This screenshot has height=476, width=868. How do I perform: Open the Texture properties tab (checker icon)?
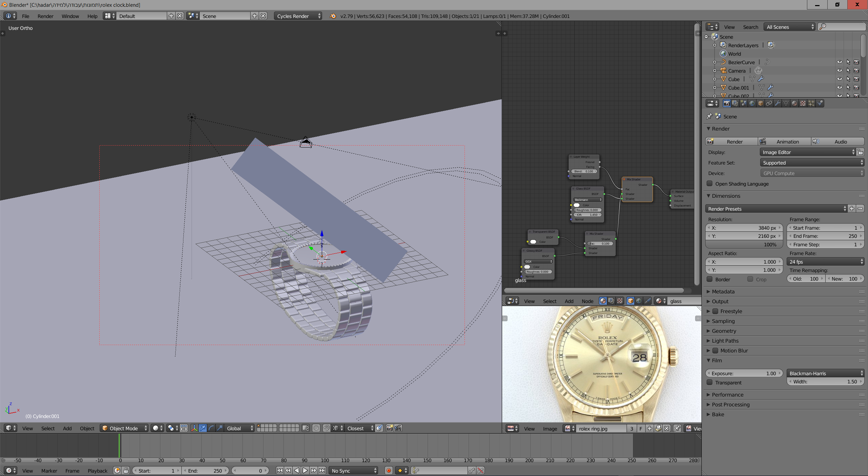(803, 103)
